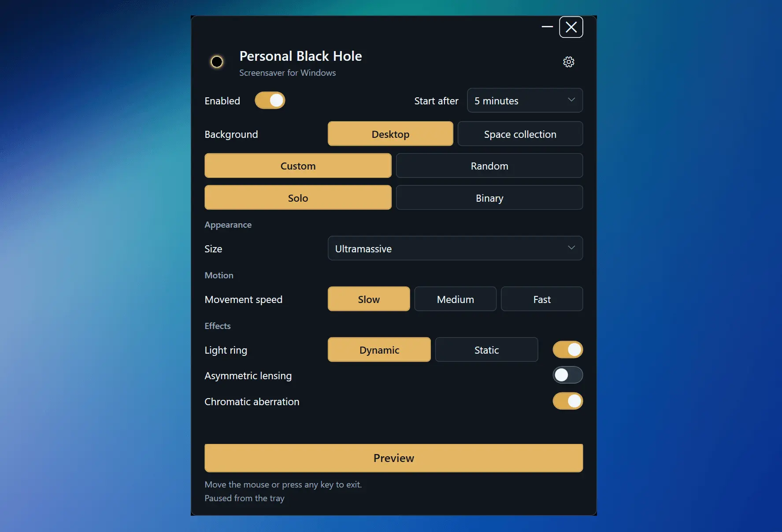This screenshot has width=782, height=532.
Task: Click the Size label
Action: (213, 249)
